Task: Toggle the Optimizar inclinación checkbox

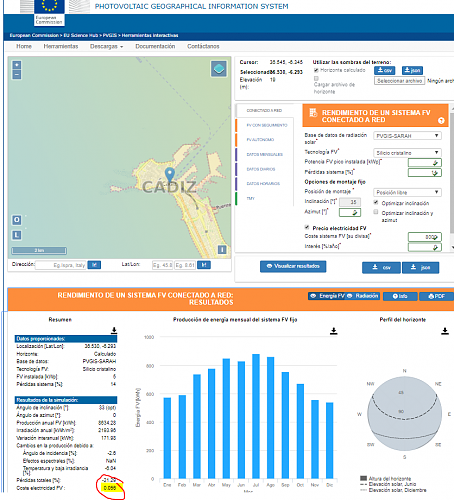Action: point(376,202)
